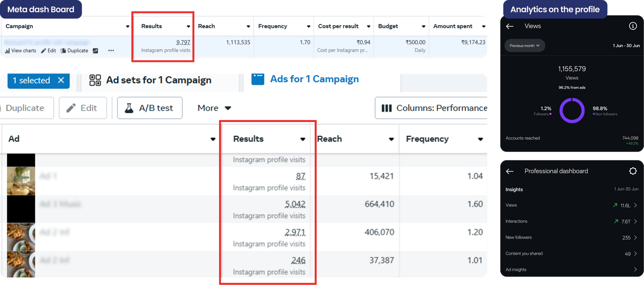Clear the 1 selected filter
The width and height of the screenshot is (644, 285).
[61, 80]
